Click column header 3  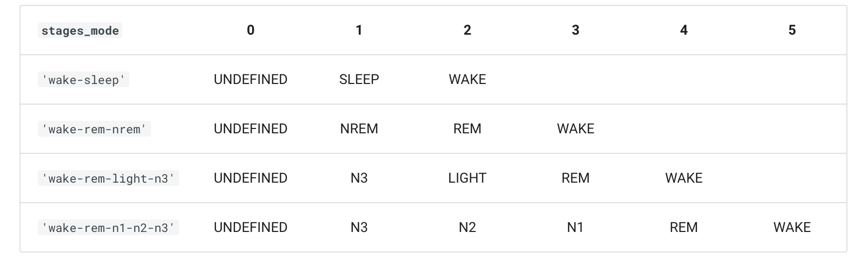(575, 30)
